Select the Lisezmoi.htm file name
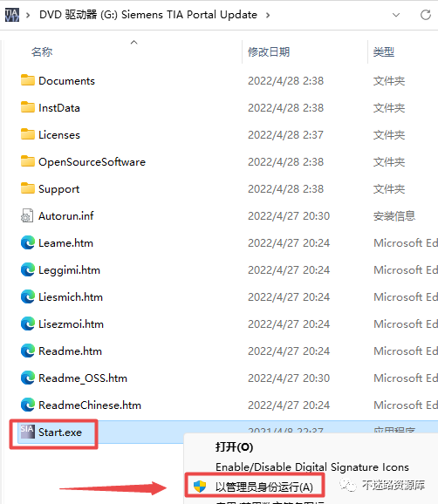 (71, 324)
